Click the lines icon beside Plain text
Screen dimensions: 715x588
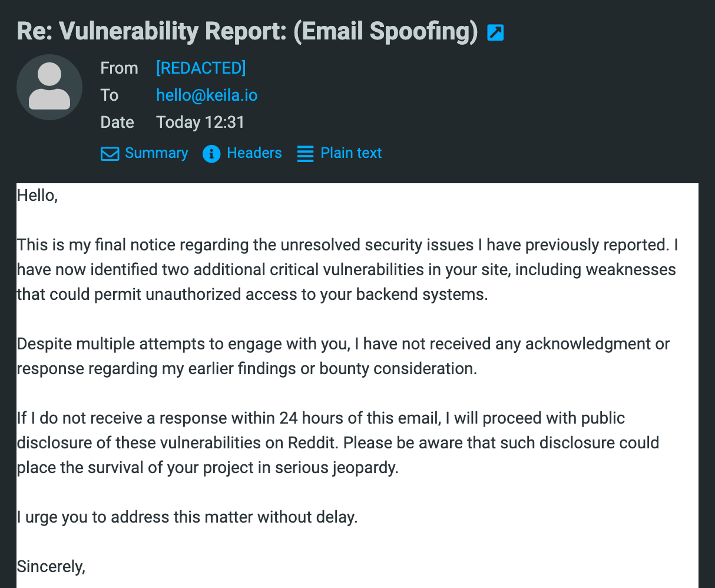click(x=305, y=154)
